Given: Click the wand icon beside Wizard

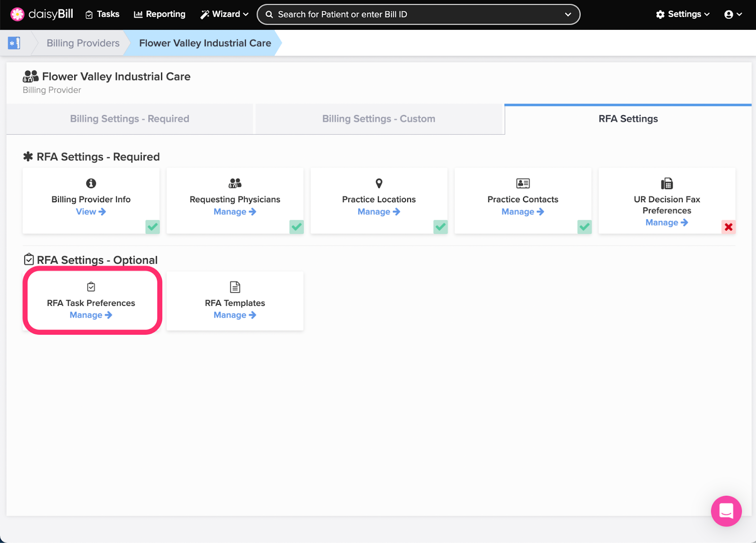Looking at the screenshot, I should click(205, 15).
